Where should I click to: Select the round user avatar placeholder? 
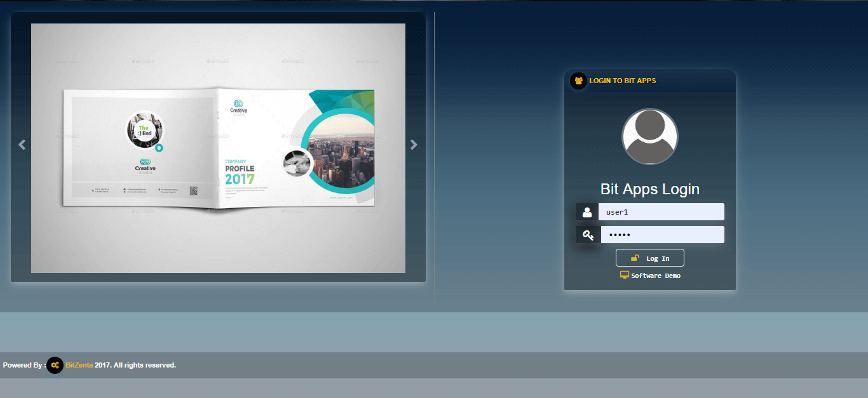[649, 136]
